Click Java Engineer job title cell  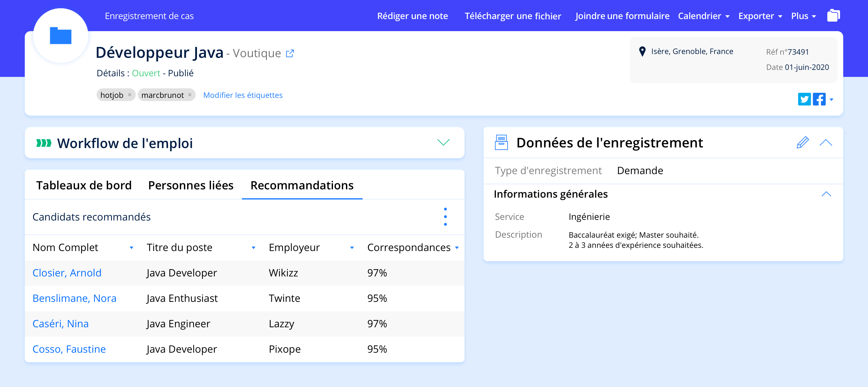coord(178,324)
